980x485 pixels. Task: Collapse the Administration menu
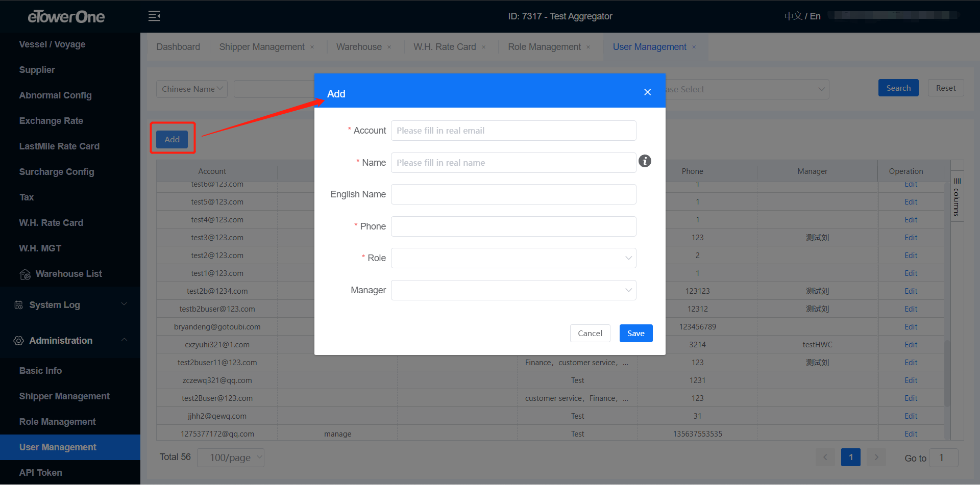click(124, 340)
